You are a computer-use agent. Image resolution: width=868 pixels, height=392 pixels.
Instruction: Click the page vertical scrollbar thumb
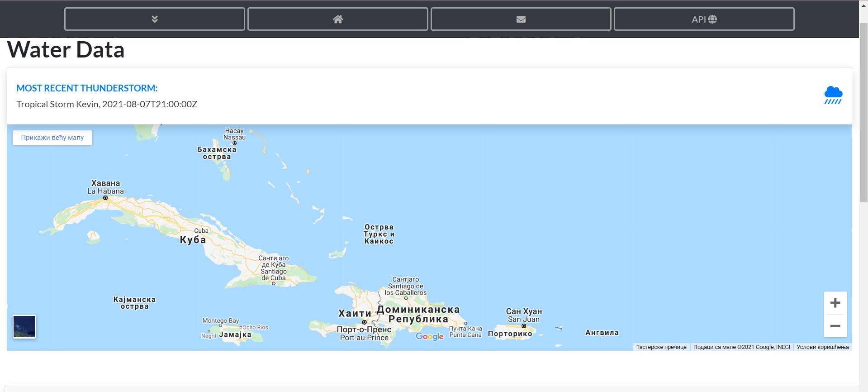point(863,112)
